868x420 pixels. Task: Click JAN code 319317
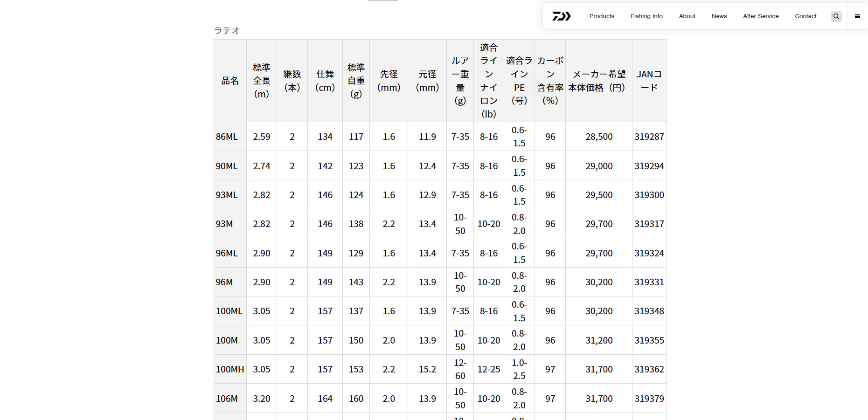click(649, 224)
